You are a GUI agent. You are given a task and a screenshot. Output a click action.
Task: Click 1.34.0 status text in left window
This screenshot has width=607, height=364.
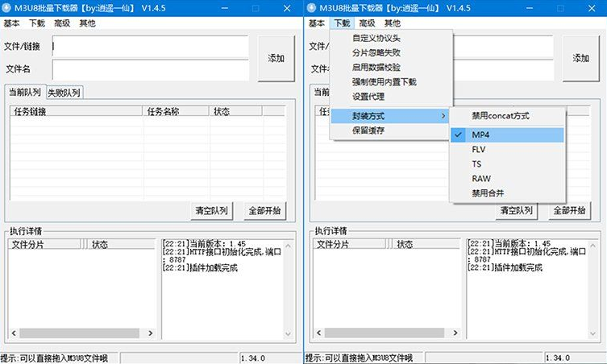point(253,358)
